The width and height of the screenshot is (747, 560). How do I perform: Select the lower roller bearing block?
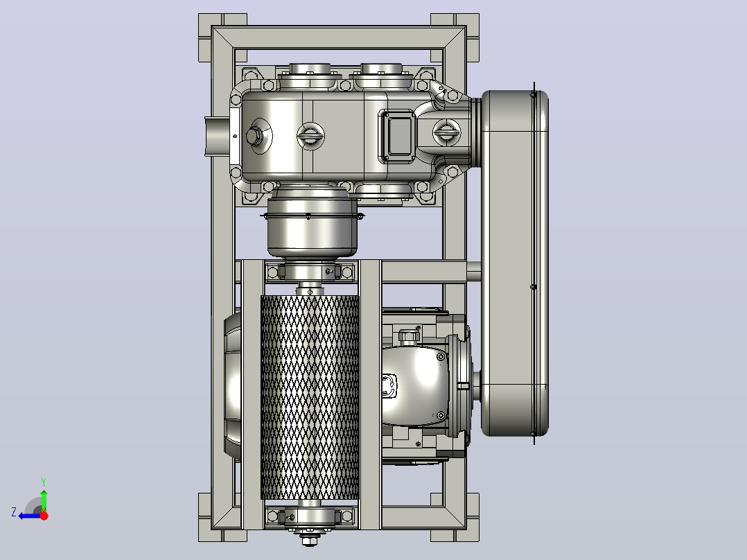[x=310, y=516]
